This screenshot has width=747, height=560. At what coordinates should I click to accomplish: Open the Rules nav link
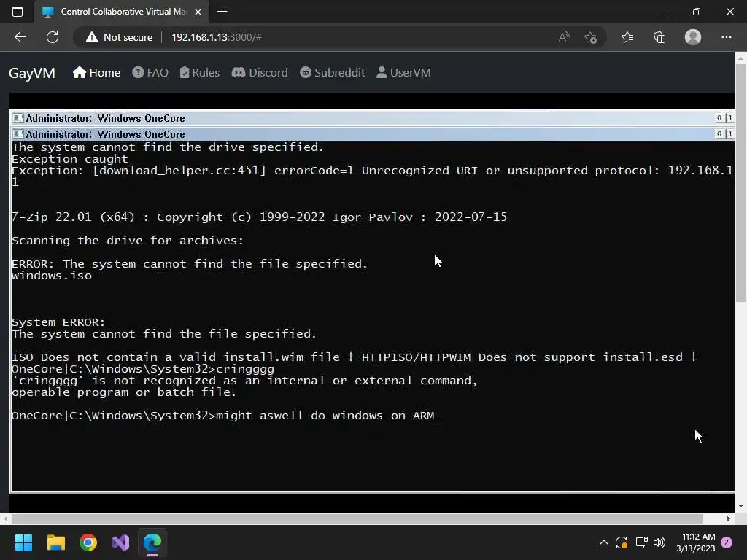coord(200,72)
